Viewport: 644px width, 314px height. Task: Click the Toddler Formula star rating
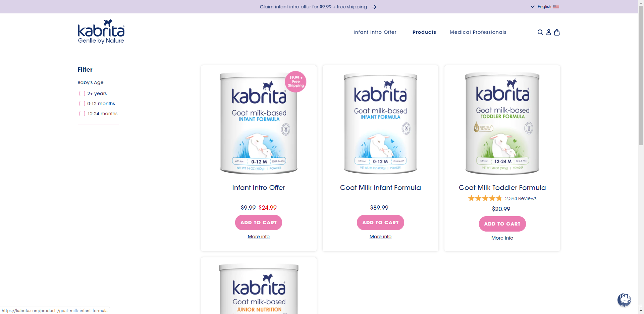(x=485, y=198)
